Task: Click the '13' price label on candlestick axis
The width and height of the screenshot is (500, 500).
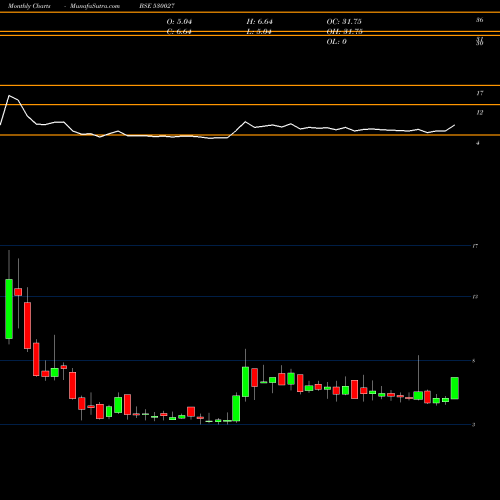Action: (x=475, y=297)
